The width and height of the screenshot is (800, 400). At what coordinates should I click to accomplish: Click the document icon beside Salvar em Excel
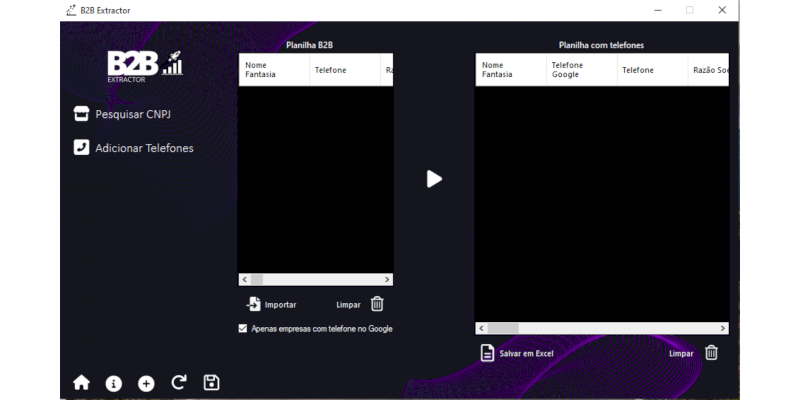coord(487,353)
